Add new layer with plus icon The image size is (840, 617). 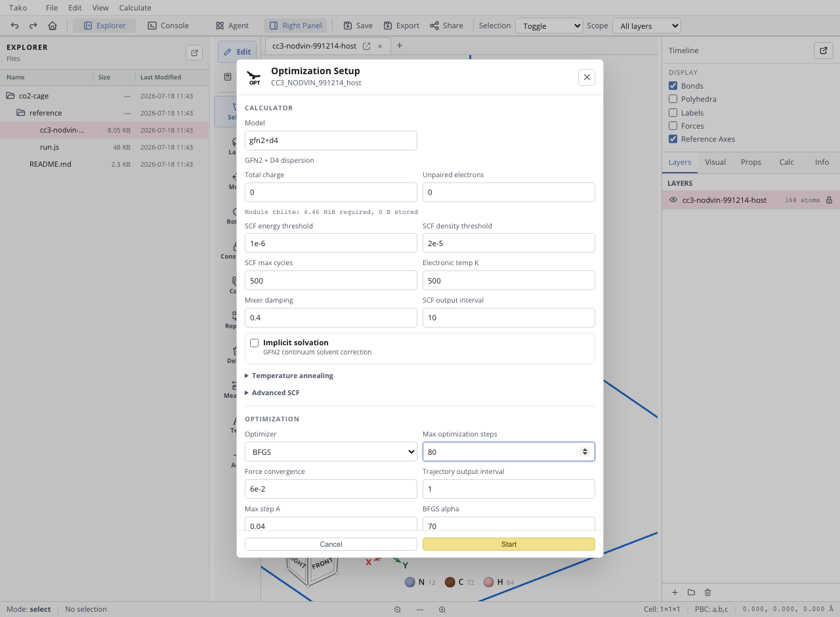[675, 592]
